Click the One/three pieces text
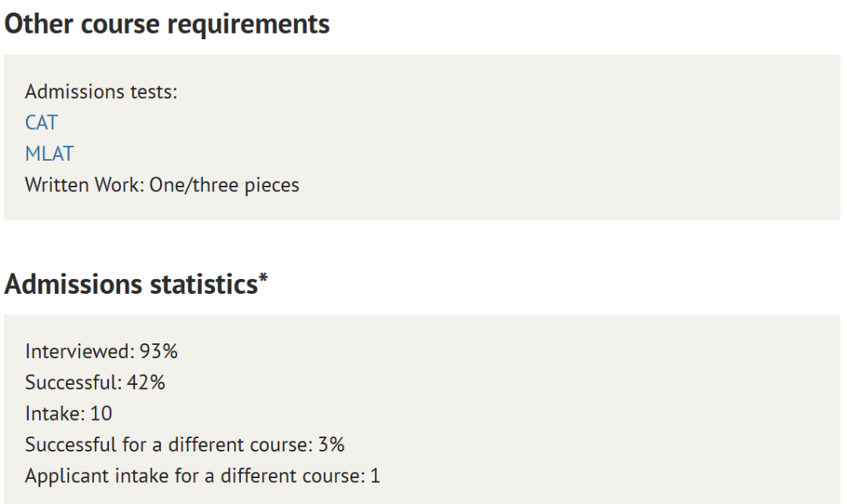The image size is (847, 504). [x=224, y=185]
